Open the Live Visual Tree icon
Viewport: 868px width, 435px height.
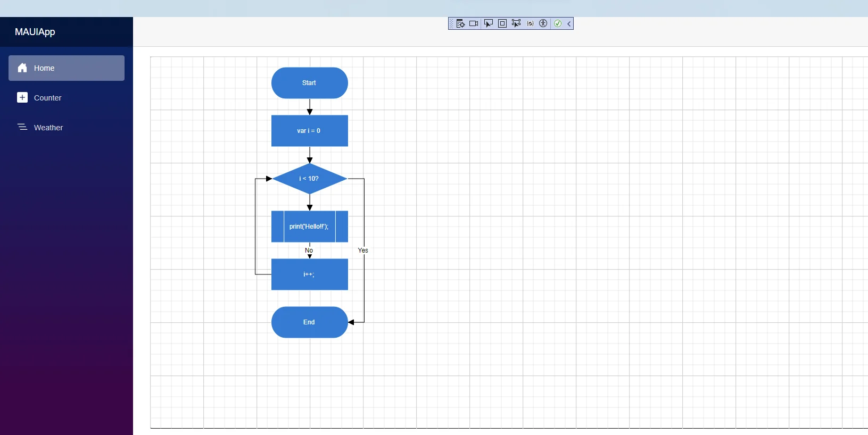point(460,23)
